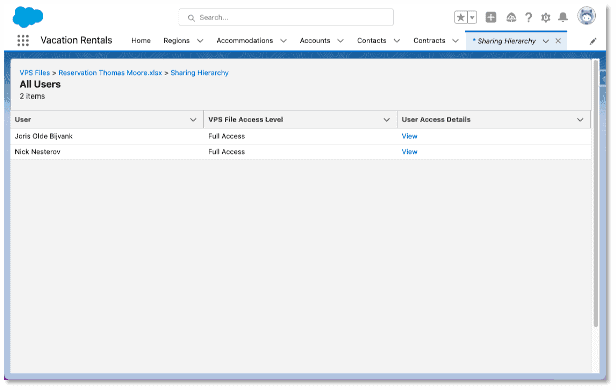
Task: Click Full Access for Nick Nesterov
Action: point(227,152)
